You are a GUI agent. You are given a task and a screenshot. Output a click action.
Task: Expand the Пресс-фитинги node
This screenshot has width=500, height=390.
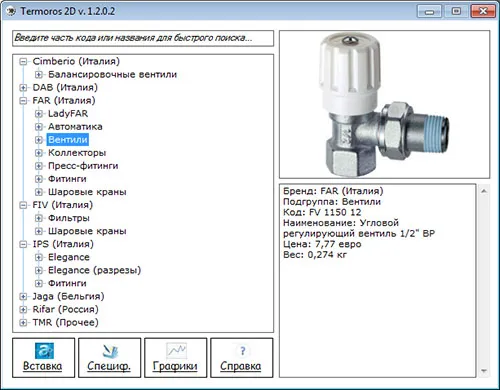coord(39,166)
